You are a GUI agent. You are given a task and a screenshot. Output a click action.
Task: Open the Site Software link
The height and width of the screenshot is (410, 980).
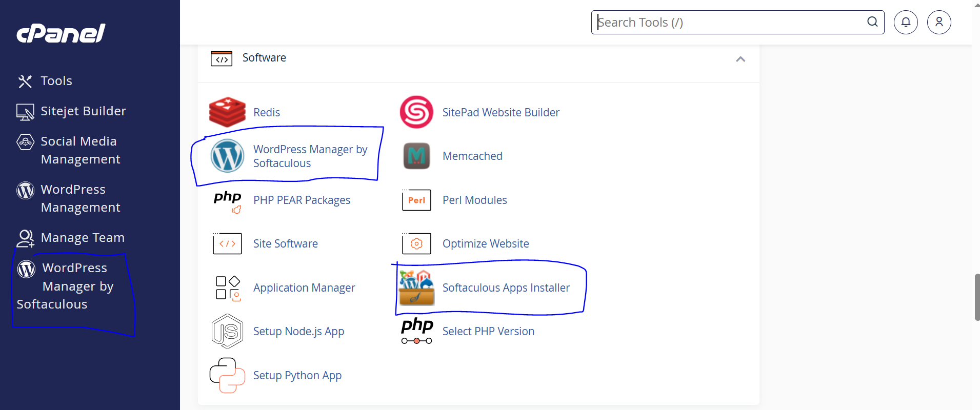[286, 243]
